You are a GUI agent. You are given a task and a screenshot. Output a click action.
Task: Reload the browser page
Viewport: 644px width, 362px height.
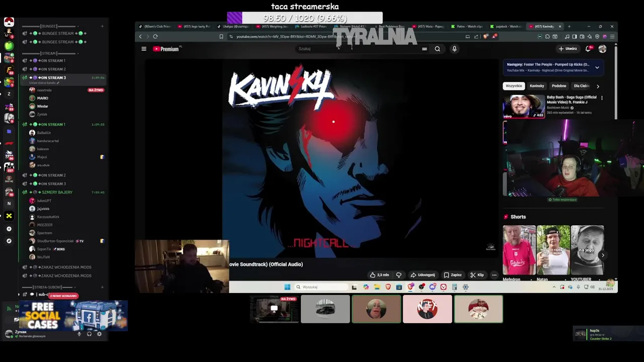(155, 36)
